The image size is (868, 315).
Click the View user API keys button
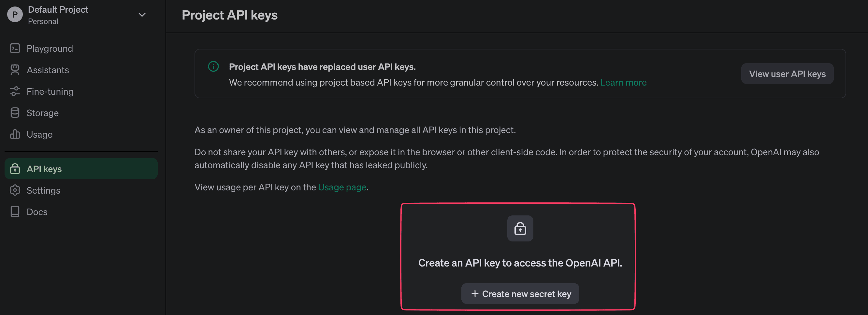click(787, 74)
